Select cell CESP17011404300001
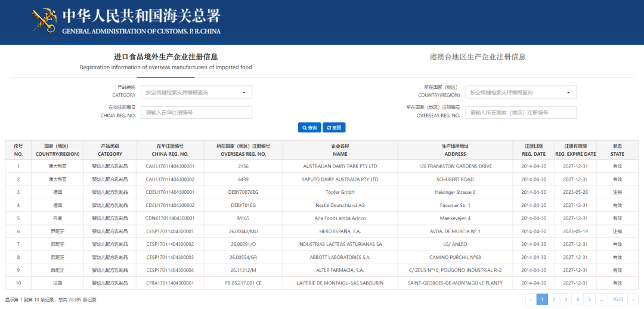 point(170,231)
